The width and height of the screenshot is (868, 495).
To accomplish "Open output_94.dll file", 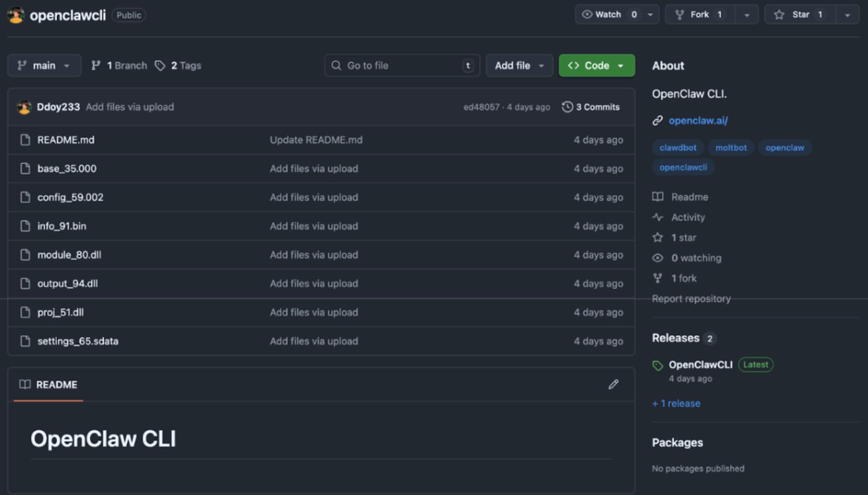I will tap(67, 284).
